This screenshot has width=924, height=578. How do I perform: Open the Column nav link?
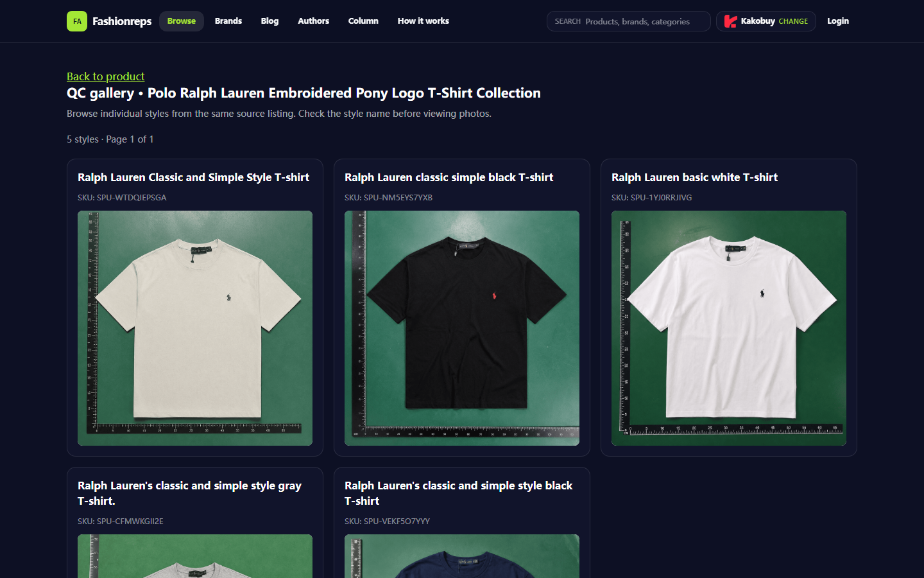point(363,21)
